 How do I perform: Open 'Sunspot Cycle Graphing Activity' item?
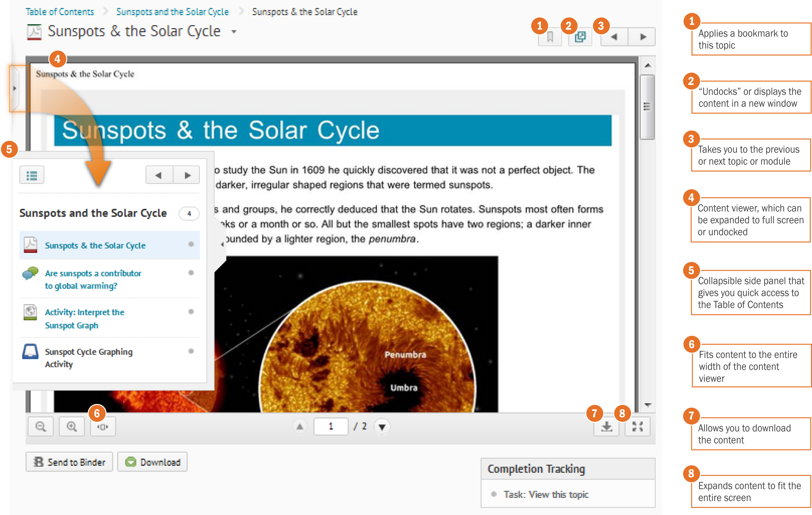coord(89,358)
